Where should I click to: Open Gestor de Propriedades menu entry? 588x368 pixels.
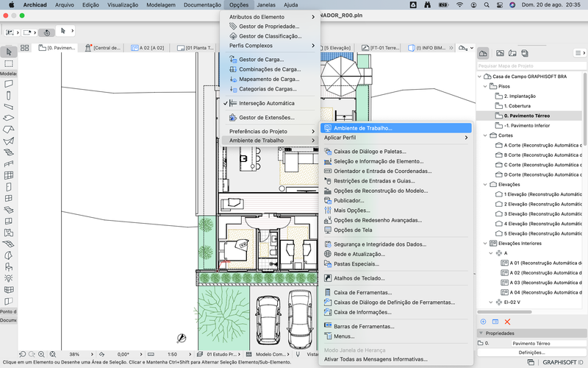coord(270,26)
